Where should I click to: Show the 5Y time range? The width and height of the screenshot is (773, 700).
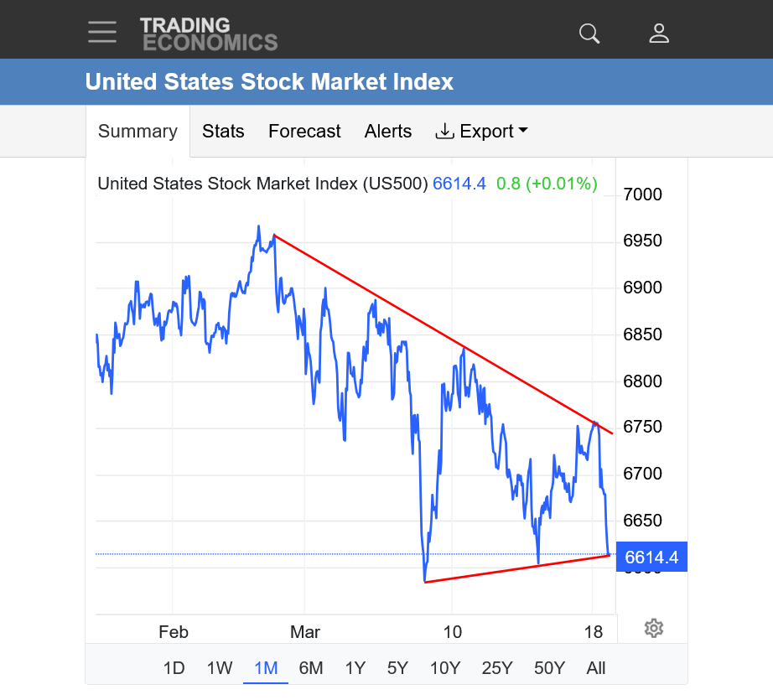point(397,668)
